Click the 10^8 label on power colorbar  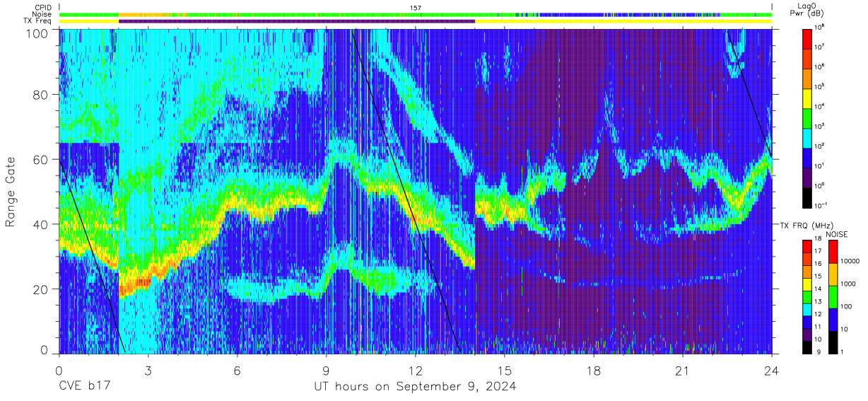pos(820,28)
